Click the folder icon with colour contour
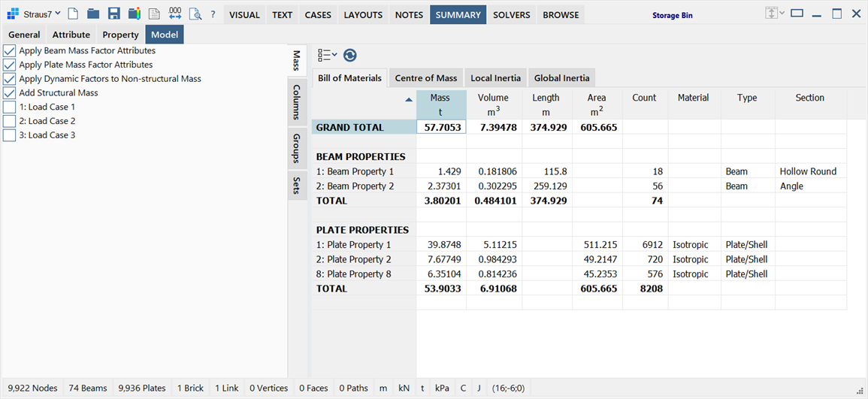The height and width of the screenshot is (399, 868). pyautogui.click(x=134, y=14)
